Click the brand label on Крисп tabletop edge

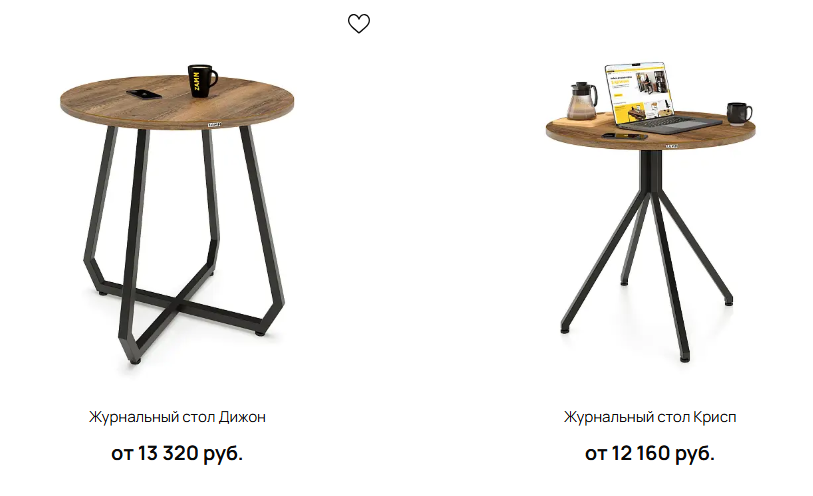(671, 146)
